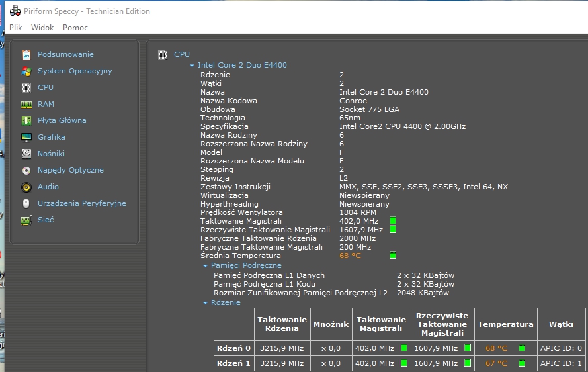Image resolution: width=588 pixels, height=372 pixels.
Task: Collapse the Pamięci Podręczne section arrow
Action: click(205, 266)
